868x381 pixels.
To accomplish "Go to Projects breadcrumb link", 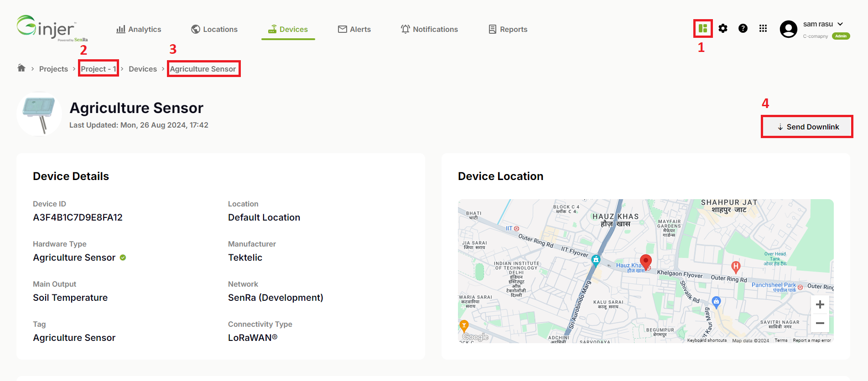I will point(53,69).
